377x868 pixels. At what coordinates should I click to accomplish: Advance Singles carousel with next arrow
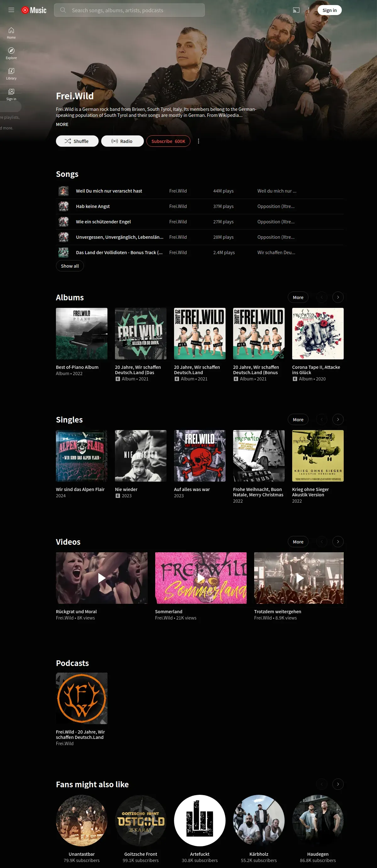338,419
